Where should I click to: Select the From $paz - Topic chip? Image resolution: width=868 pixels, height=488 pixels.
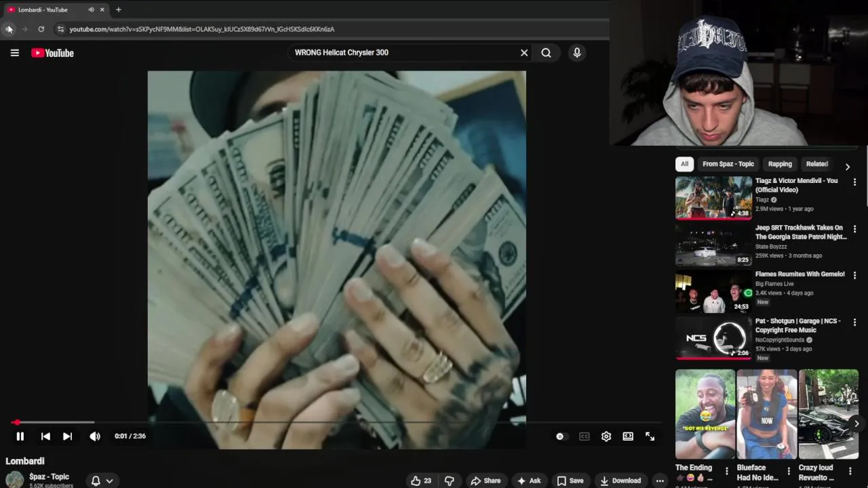coord(728,164)
